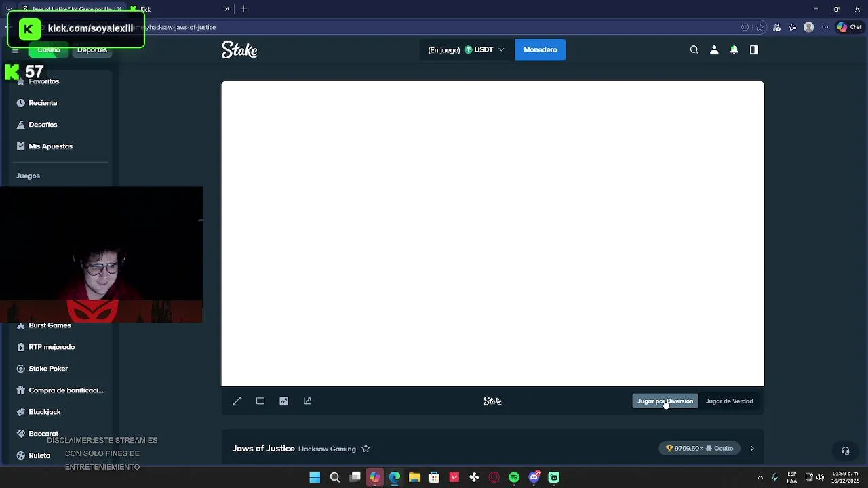Open Blackjack category
The height and width of the screenshot is (488, 868).
click(x=45, y=412)
